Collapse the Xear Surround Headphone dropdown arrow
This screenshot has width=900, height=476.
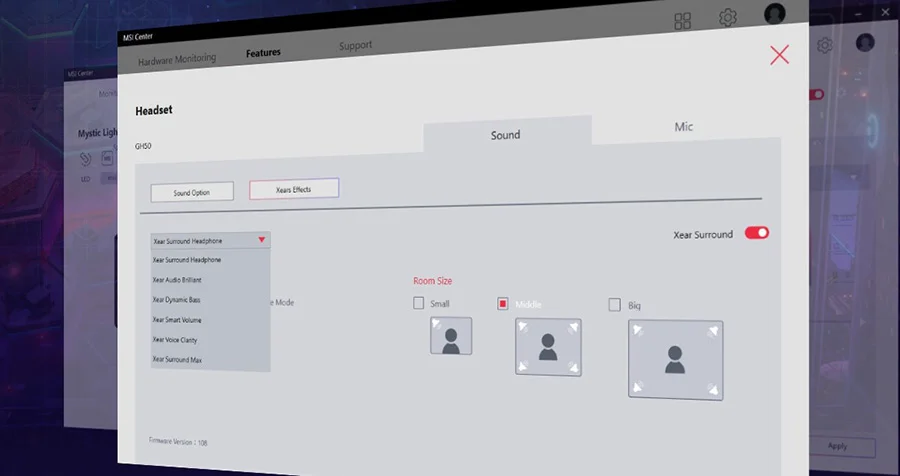[262, 239]
